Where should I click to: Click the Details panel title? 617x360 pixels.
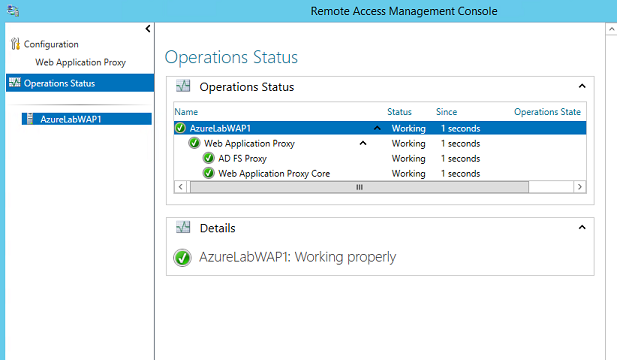tap(218, 228)
